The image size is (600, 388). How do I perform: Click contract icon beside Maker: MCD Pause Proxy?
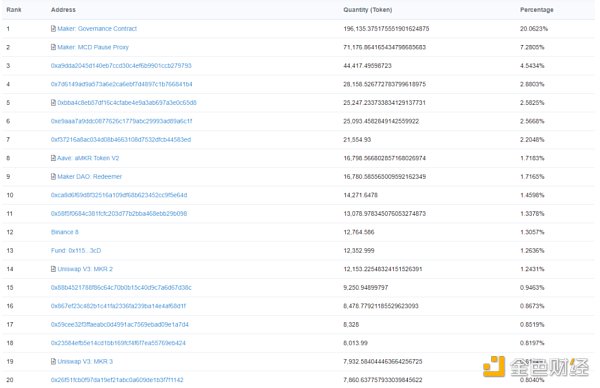pos(53,47)
